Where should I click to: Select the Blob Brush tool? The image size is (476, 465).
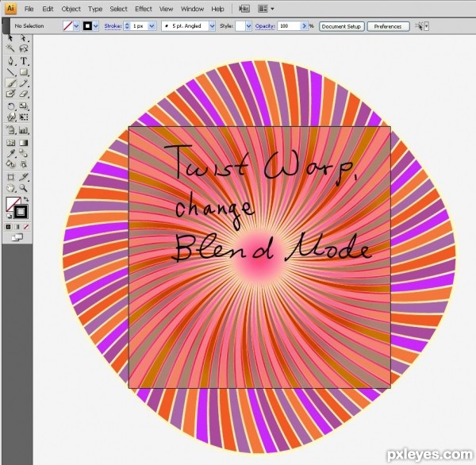pyautogui.click(x=11, y=94)
